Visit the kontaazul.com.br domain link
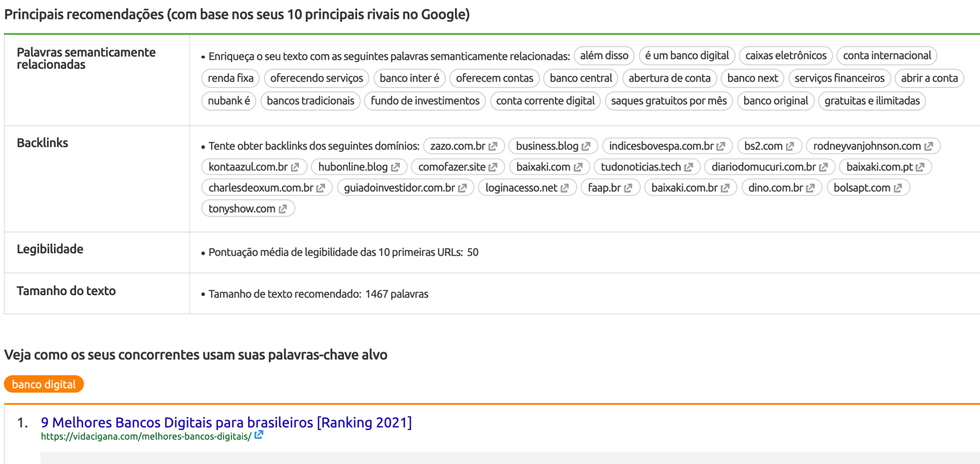980x464 pixels. pos(248,167)
